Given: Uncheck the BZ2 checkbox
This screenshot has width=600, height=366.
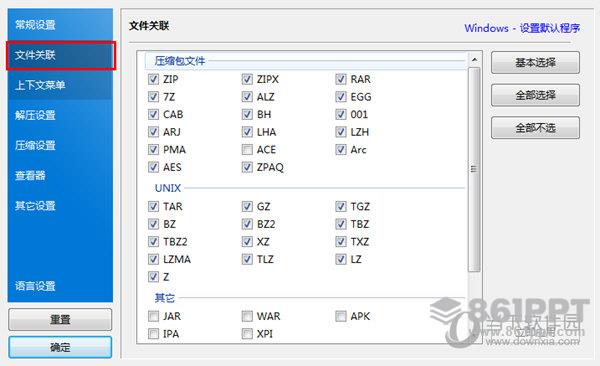Looking at the screenshot, I should (x=247, y=224).
